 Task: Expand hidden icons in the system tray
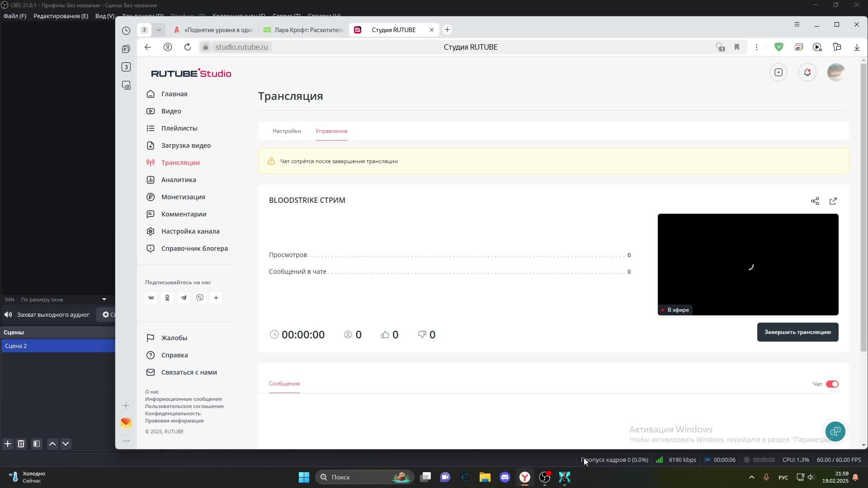click(x=751, y=477)
